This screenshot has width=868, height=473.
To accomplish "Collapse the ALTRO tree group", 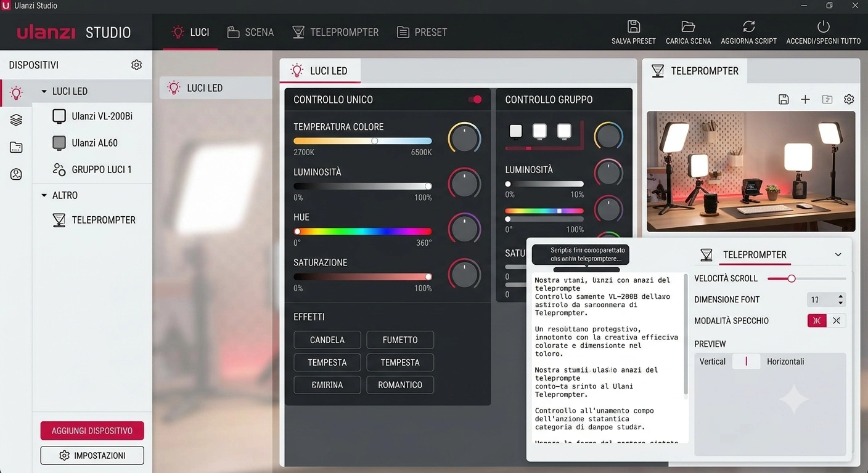I will click(44, 195).
